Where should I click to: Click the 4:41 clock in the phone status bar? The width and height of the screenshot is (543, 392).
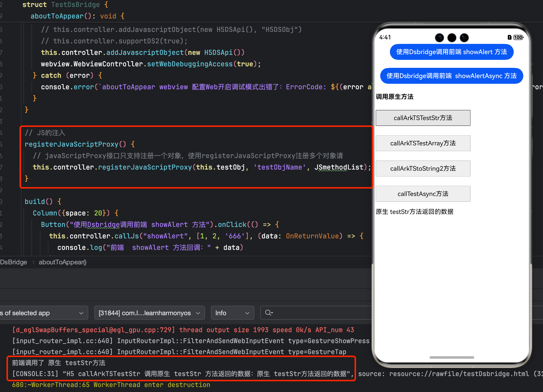point(385,37)
